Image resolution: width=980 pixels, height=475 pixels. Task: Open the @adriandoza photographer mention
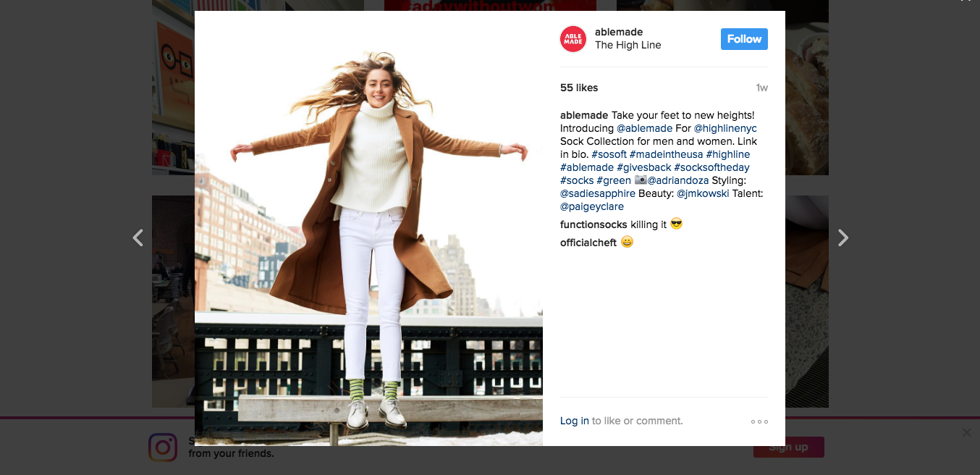[678, 180]
